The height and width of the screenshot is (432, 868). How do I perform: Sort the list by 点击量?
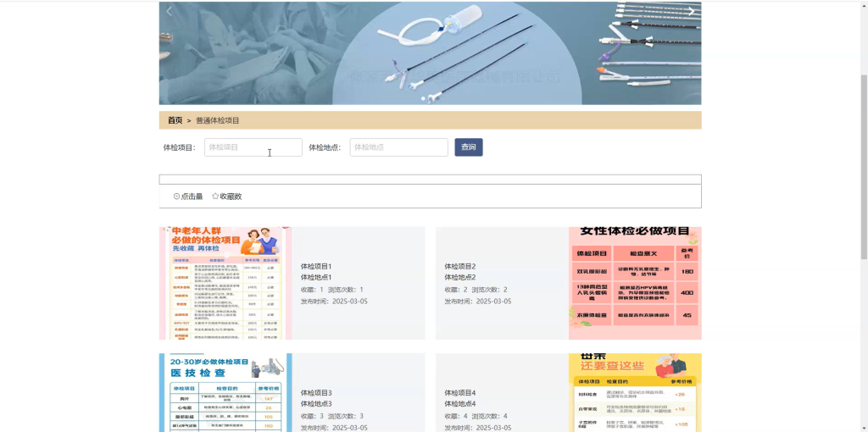point(188,197)
